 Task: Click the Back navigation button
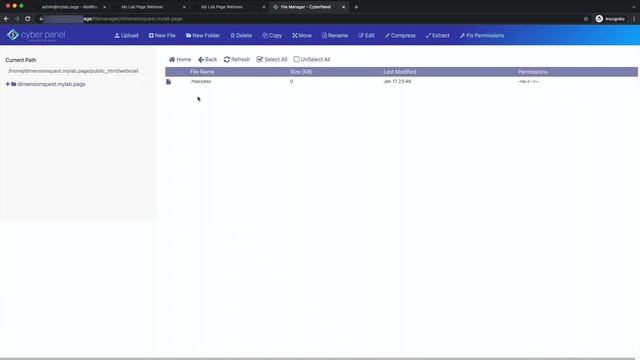point(207,59)
